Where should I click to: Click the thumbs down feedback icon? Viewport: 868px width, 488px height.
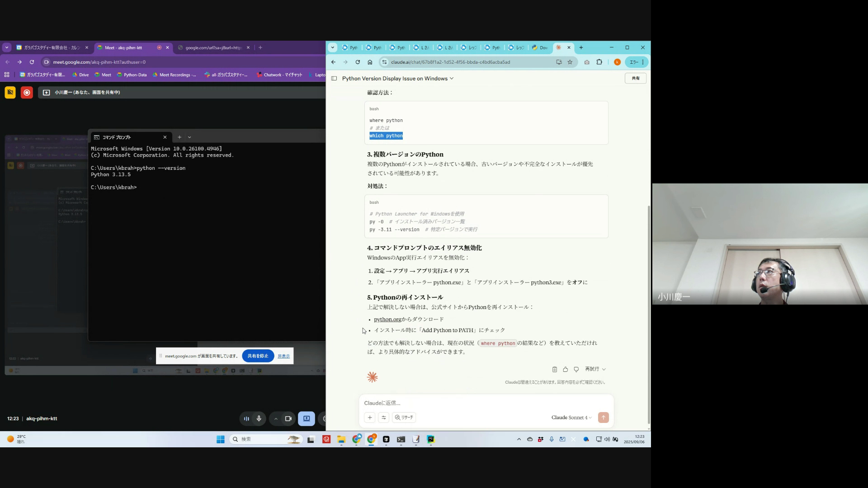click(576, 369)
